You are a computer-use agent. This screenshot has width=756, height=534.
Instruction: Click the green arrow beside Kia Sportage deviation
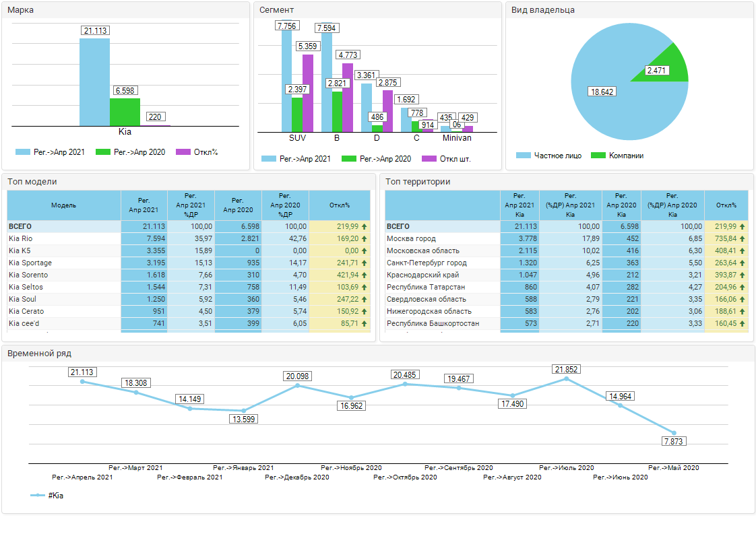pos(365,263)
